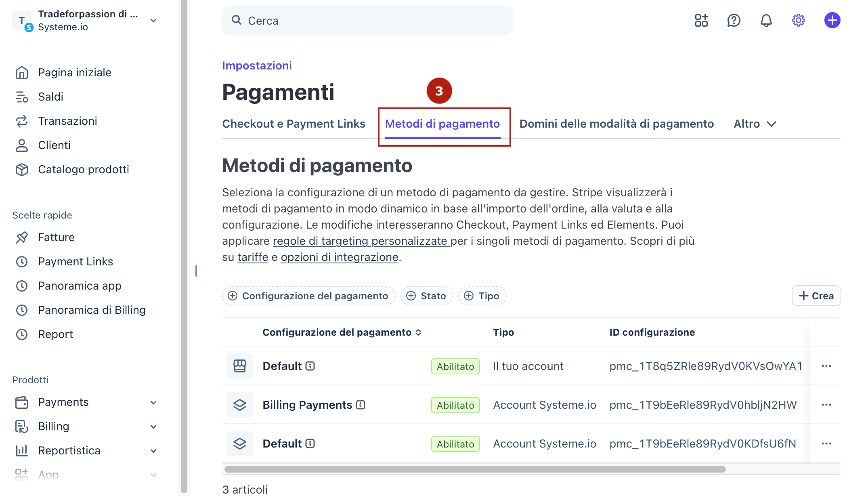Click the Reportistica bar chart icon
868x496 pixels.
tap(22, 451)
